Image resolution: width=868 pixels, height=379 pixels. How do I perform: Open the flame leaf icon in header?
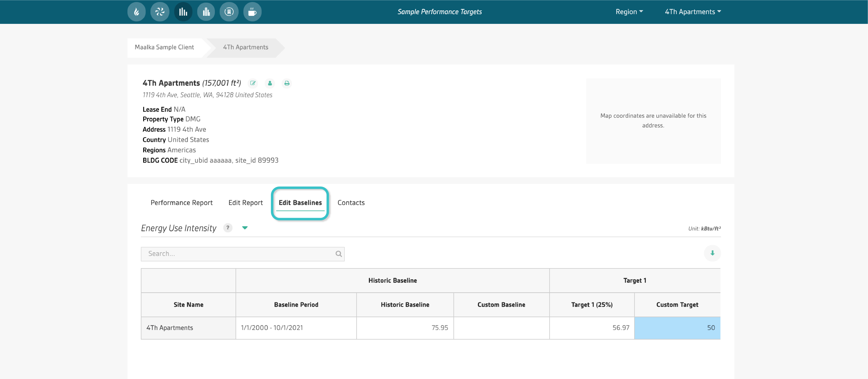coord(136,12)
